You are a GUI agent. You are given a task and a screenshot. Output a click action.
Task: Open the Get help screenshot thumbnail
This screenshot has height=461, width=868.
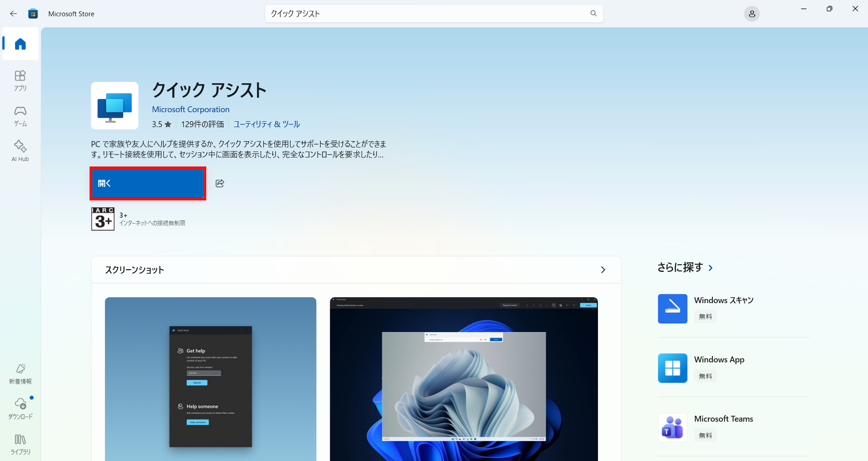(x=210, y=379)
